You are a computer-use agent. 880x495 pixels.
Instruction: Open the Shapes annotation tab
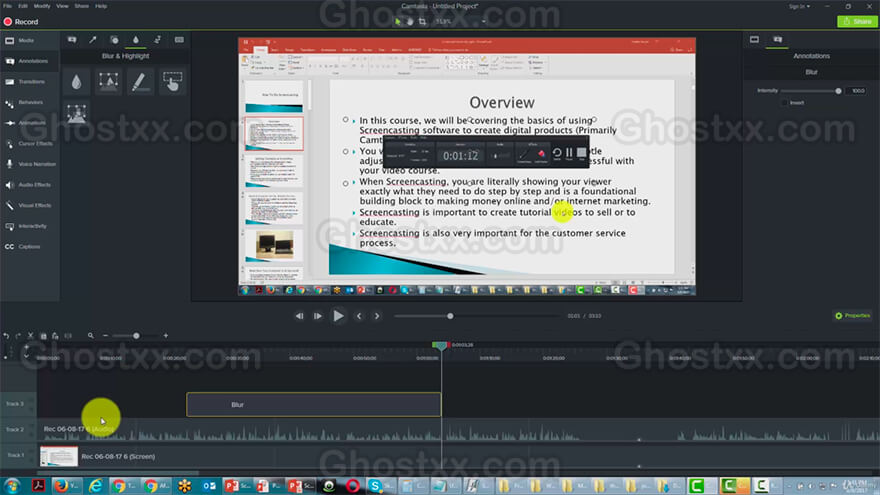coord(114,40)
